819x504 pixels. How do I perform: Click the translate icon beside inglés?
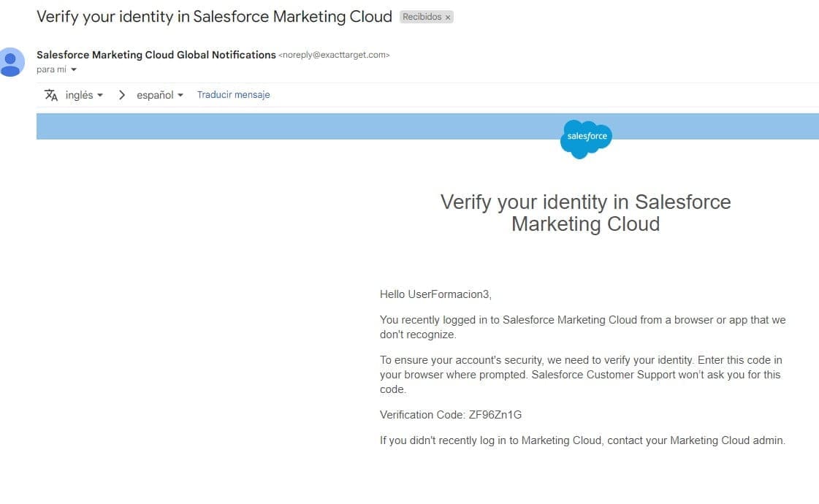[x=51, y=95]
